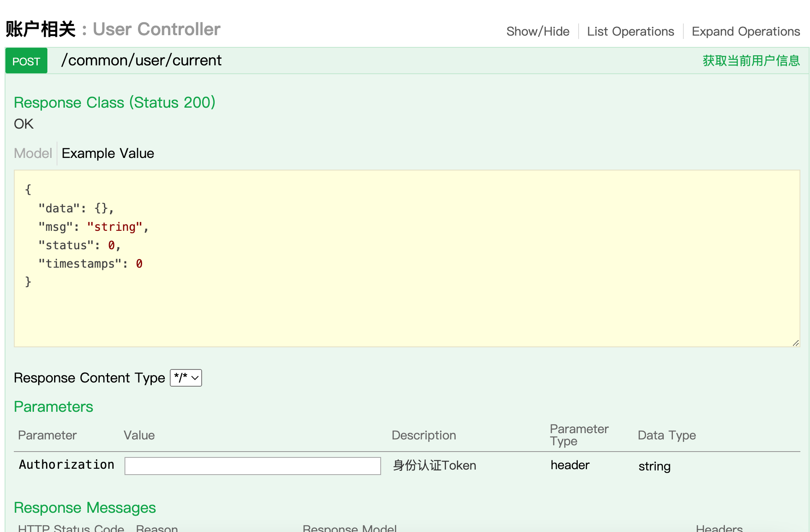Viewport: 810px width, 532px height.
Task: Click the Parameters section heading
Action: pos(53,407)
